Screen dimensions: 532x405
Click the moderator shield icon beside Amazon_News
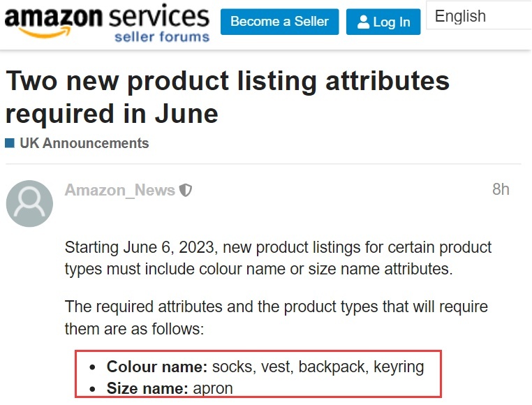186,190
